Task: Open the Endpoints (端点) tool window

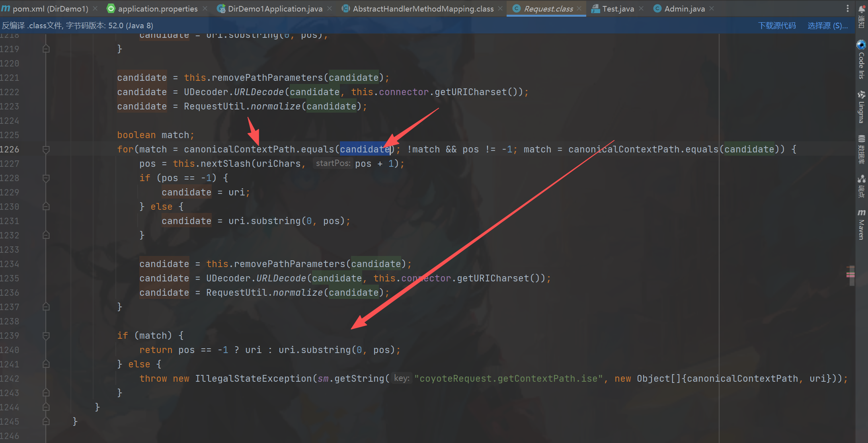Action: coord(861,186)
